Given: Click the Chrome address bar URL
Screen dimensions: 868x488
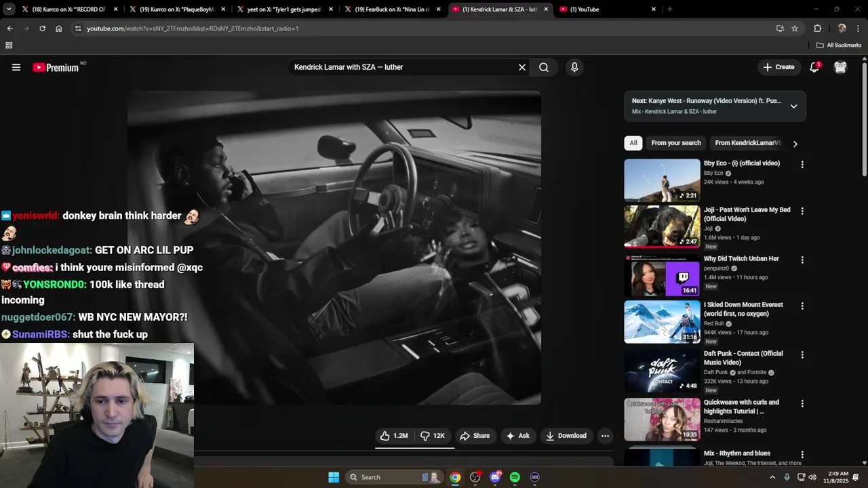Looking at the screenshot, I should (x=193, y=28).
